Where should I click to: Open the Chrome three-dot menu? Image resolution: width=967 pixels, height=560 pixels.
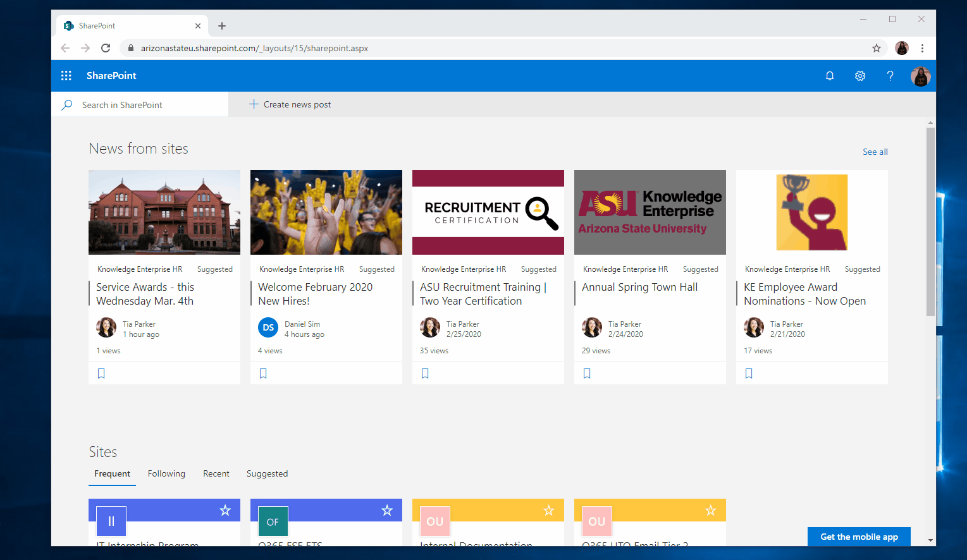[x=922, y=48]
